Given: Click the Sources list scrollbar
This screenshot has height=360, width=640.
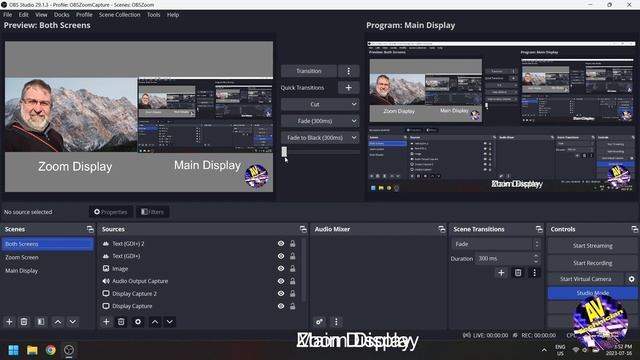Looking at the screenshot, I should (303, 269).
